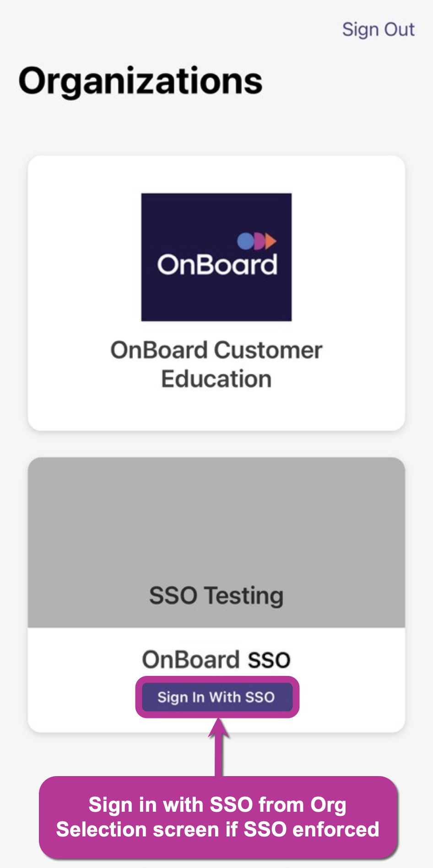Screen dimensions: 433x868
Task: Select the OnBoard Customer Education organization name
Action: [x=216, y=364]
